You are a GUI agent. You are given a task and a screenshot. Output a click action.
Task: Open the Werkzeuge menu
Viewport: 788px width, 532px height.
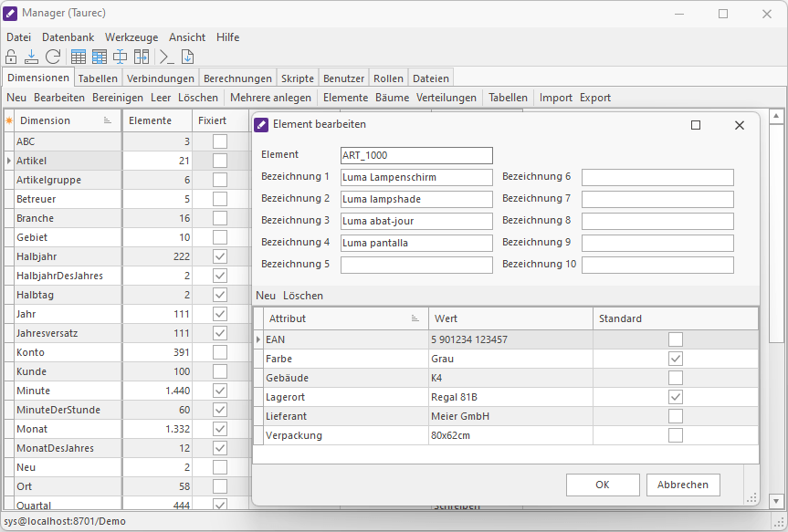pyautogui.click(x=131, y=37)
